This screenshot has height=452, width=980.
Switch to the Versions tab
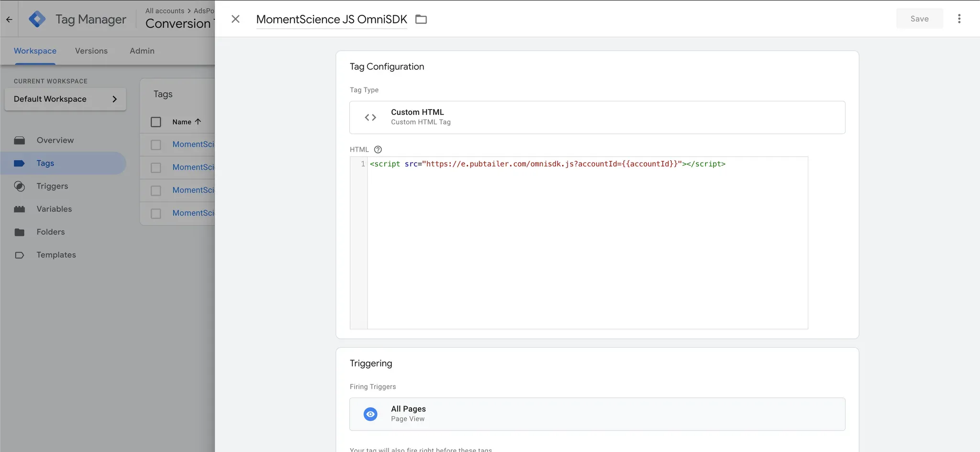(x=91, y=51)
